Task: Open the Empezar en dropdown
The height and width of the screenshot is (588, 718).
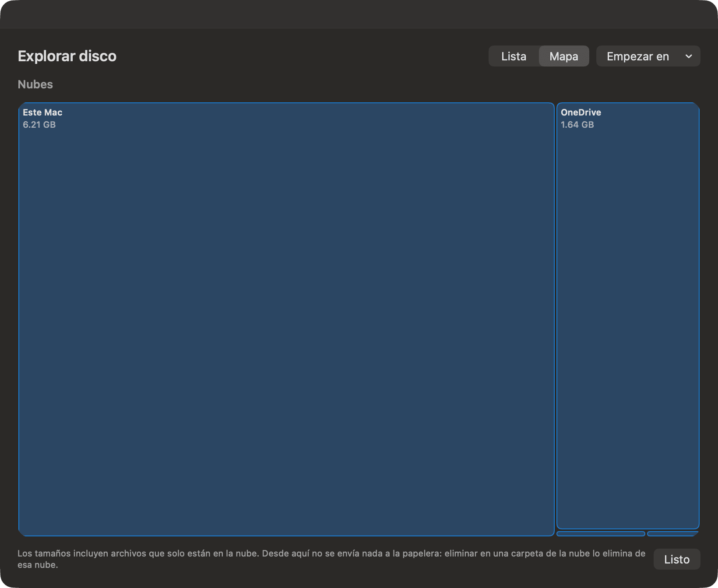Action: click(x=648, y=56)
